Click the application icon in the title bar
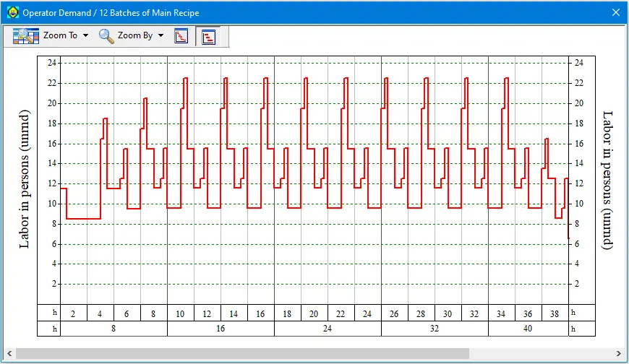 coord(12,12)
